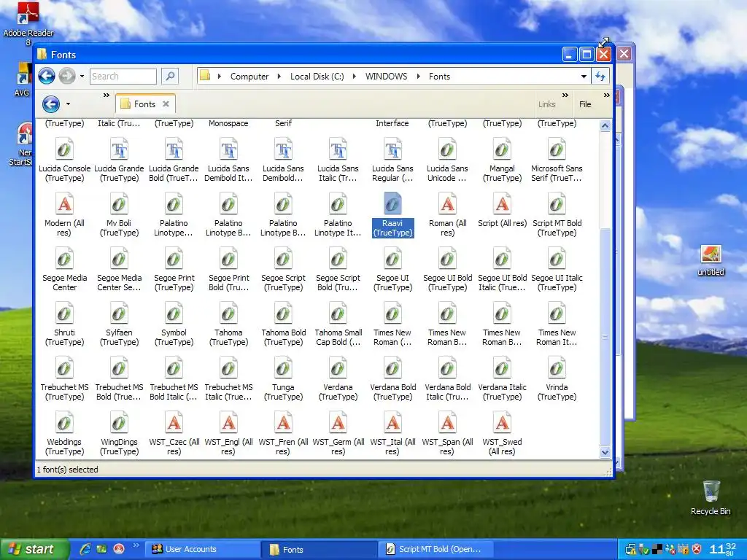Open the File menu
Image resolution: width=747 pixels, height=560 pixels.
tap(585, 104)
